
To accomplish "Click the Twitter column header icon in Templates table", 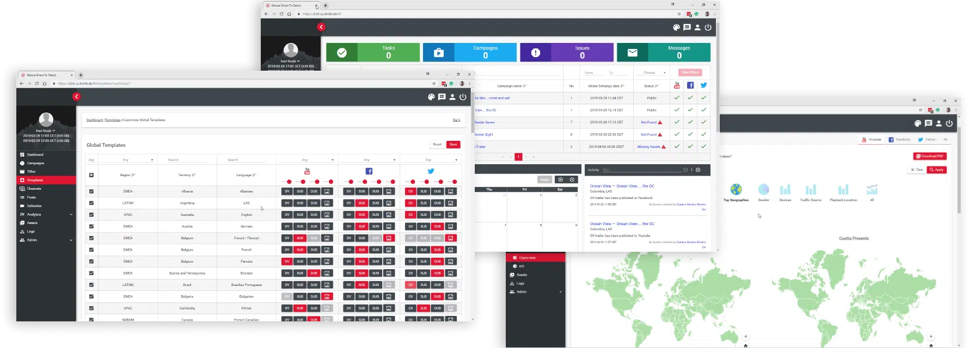I will 431,171.
